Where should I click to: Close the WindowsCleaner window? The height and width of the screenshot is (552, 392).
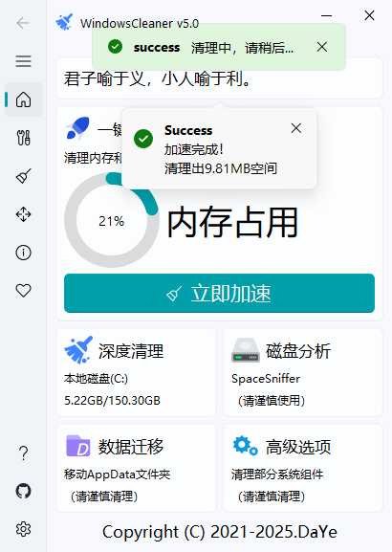pyautogui.click(x=369, y=15)
